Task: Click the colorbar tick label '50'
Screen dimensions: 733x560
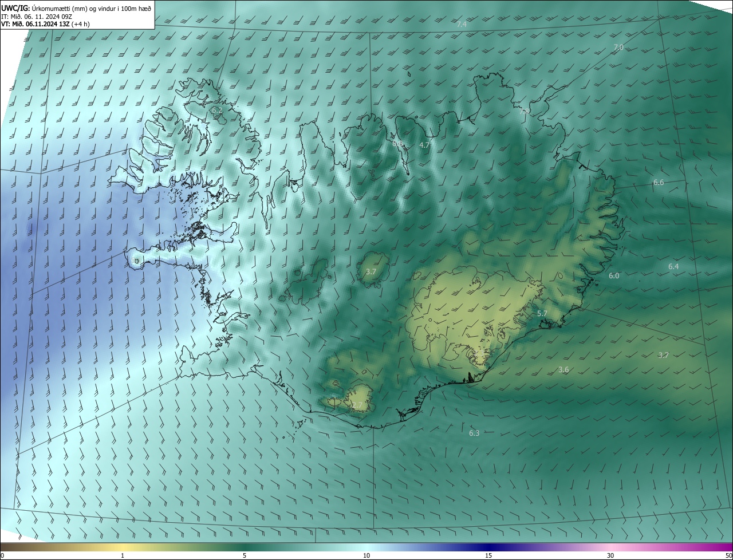Action: coord(728,556)
